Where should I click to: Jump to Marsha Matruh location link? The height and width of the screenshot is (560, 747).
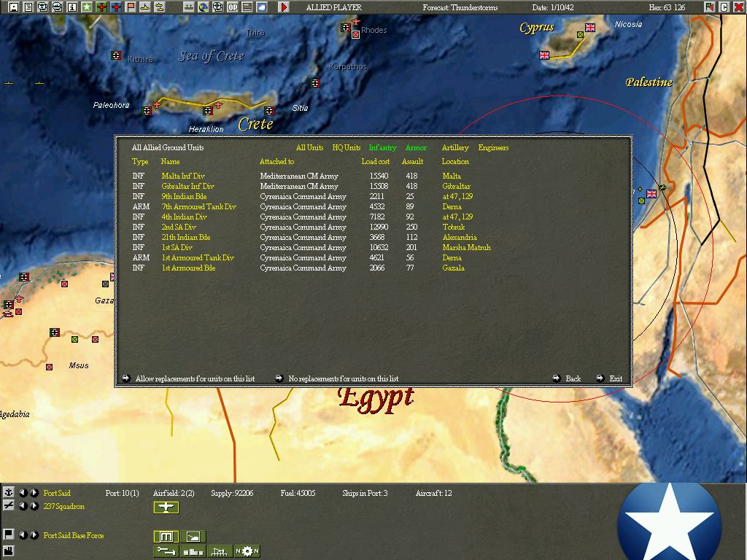coord(466,248)
